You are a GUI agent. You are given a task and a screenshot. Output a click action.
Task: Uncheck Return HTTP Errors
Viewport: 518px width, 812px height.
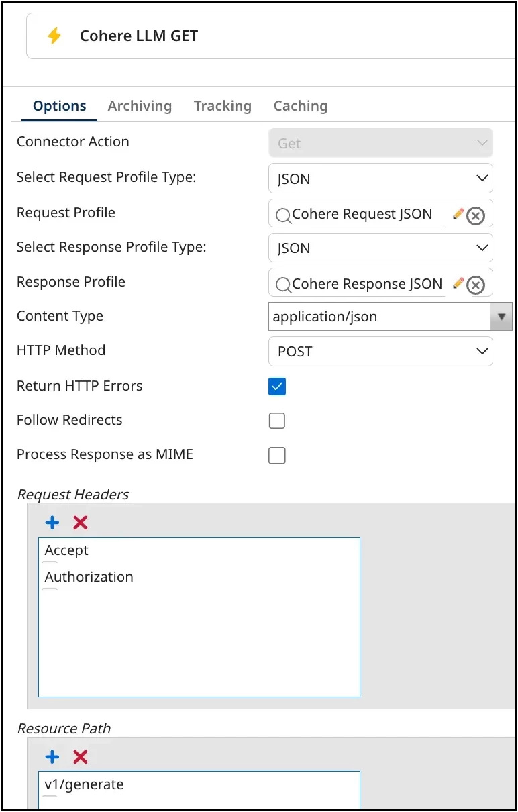coord(277,387)
